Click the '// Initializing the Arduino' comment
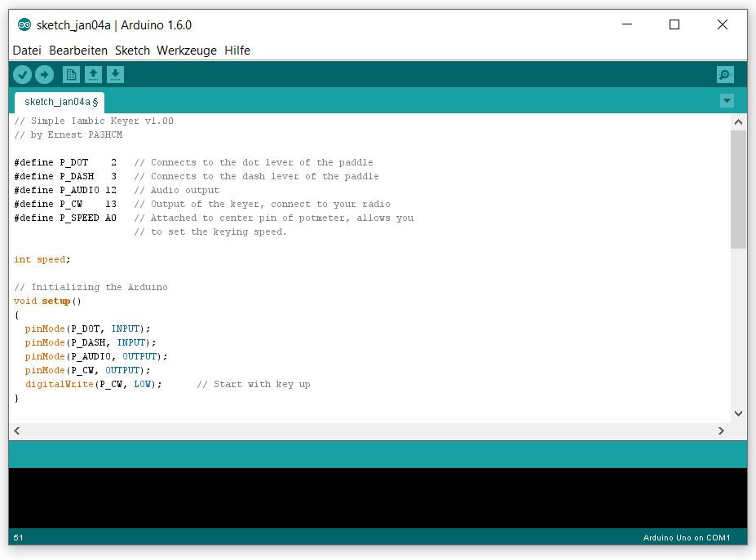The height and width of the screenshot is (560, 756). click(91, 287)
